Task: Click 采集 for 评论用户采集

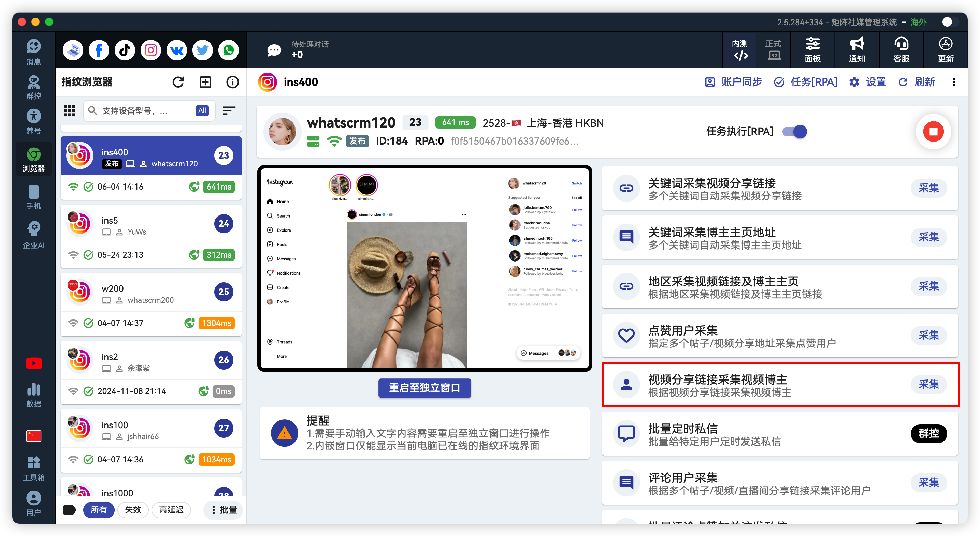Action: (x=928, y=483)
